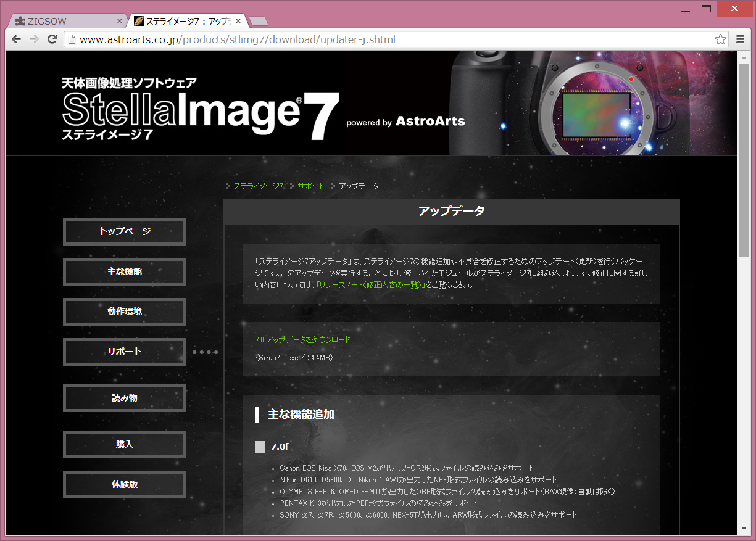Click the アップデータ breadcrumb text

pos(359,186)
